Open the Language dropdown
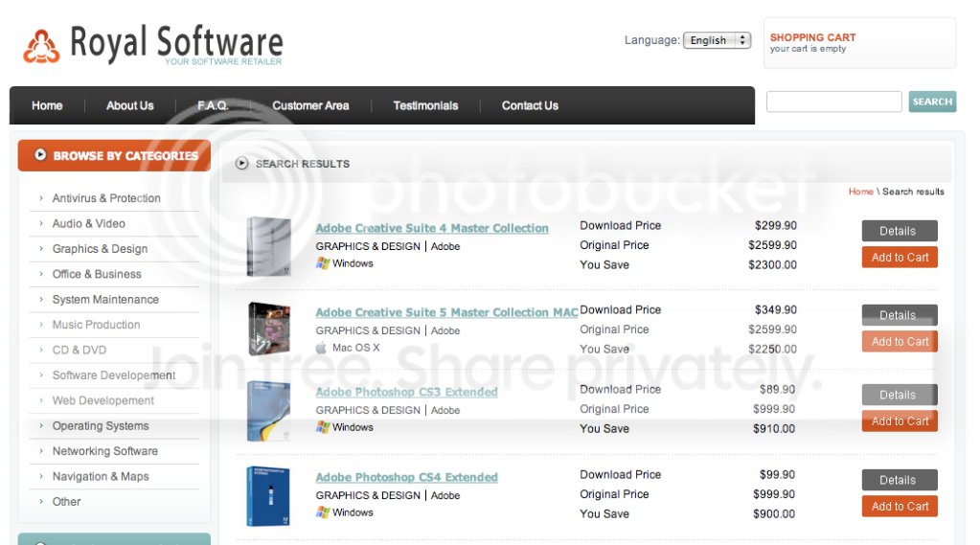 [x=717, y=40]
